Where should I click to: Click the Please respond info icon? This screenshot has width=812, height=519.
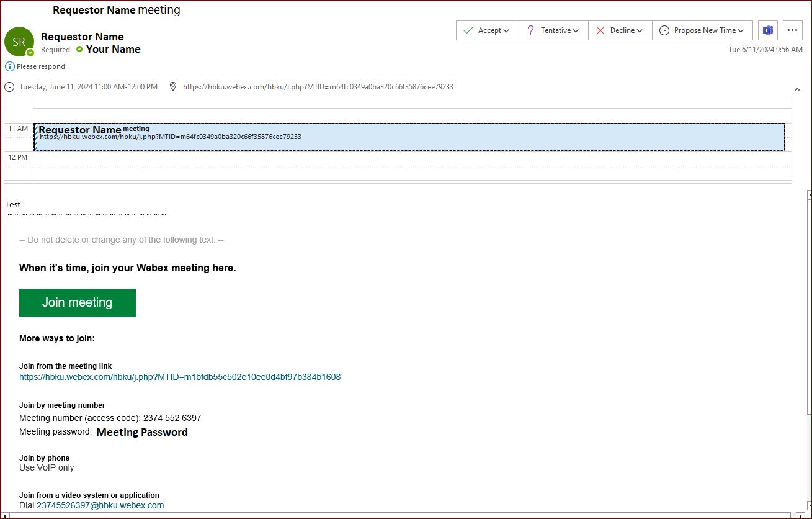(10, 66)
